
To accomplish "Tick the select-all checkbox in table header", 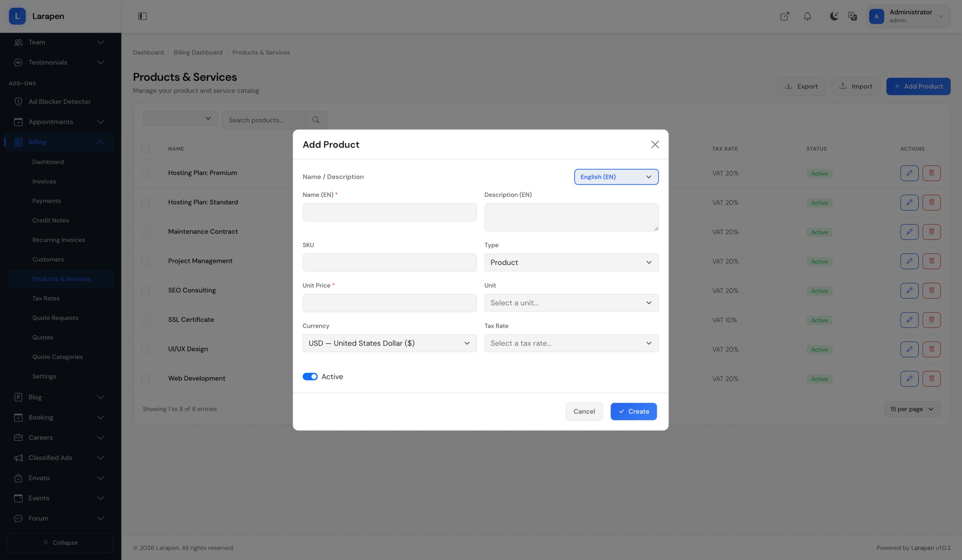I will pyautogui.click(x=145, y=149).
